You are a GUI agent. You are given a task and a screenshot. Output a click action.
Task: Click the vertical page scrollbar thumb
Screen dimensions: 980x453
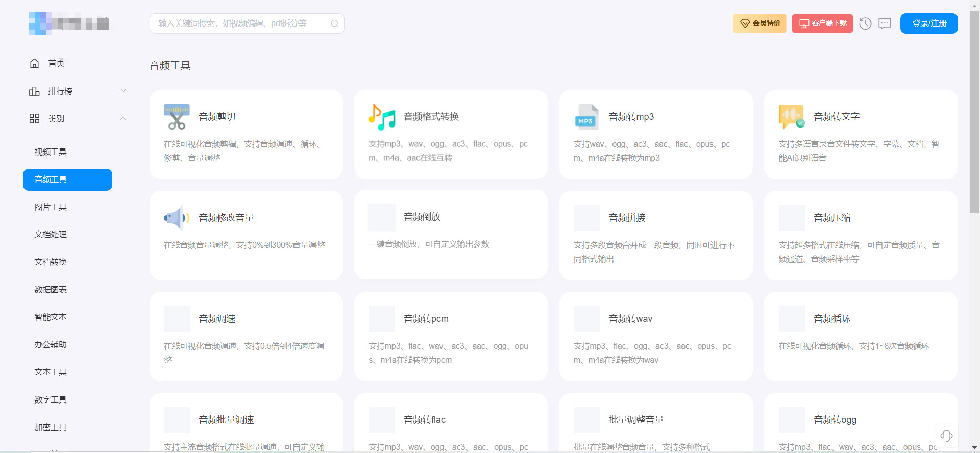click(975, 111)
